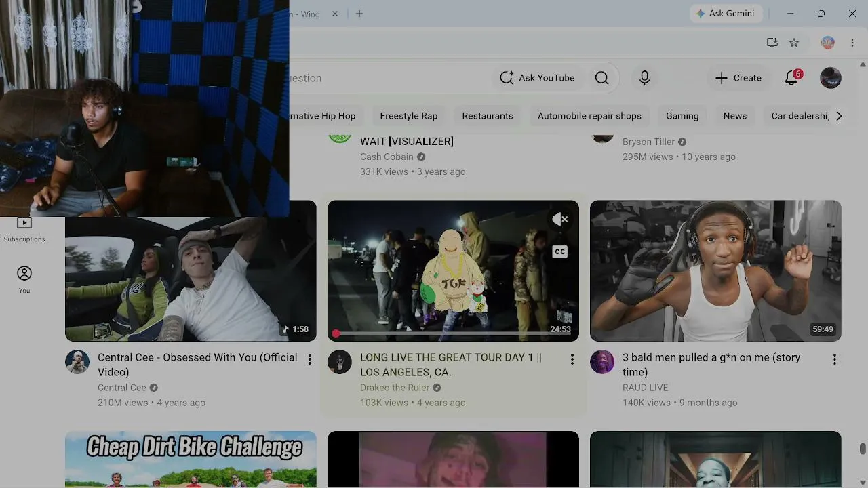Open LONG LIVE THE GREAT TOUR DAY 1 title
This screenshot has height=488, width=868.
pos(451,365)
